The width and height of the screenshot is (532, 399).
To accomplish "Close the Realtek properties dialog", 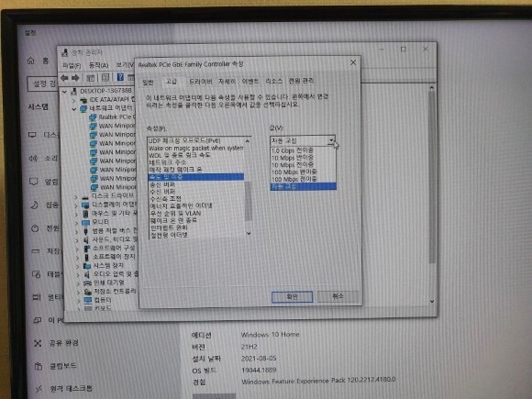I will click(x=353, y=62).
